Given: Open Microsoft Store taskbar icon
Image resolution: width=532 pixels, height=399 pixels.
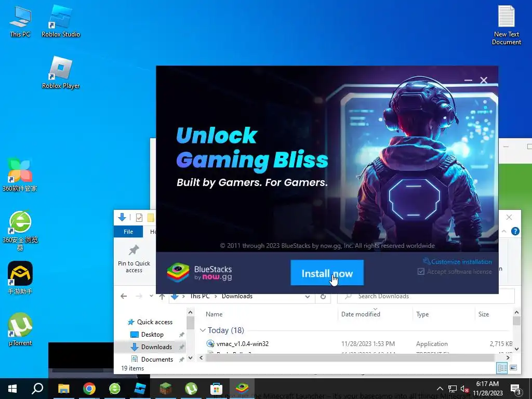Looking at the screenshot, I should click(x=217, y=389).
